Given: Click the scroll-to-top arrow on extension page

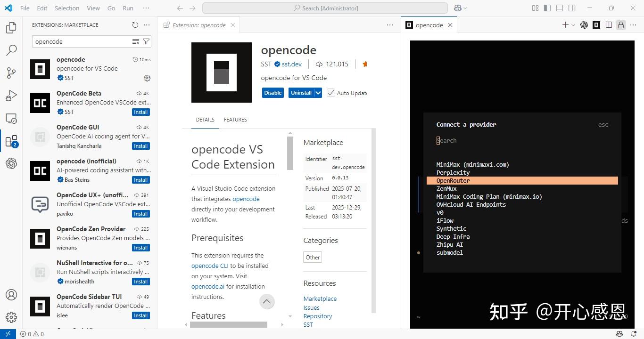Looking at the screenshot, I should coord(267,302).
